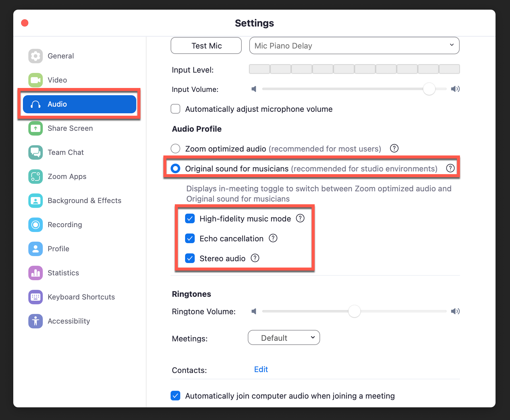The image size is (510, 420).
Task: Select Zoom optimized audio radio button
Action: coord(175,149)
